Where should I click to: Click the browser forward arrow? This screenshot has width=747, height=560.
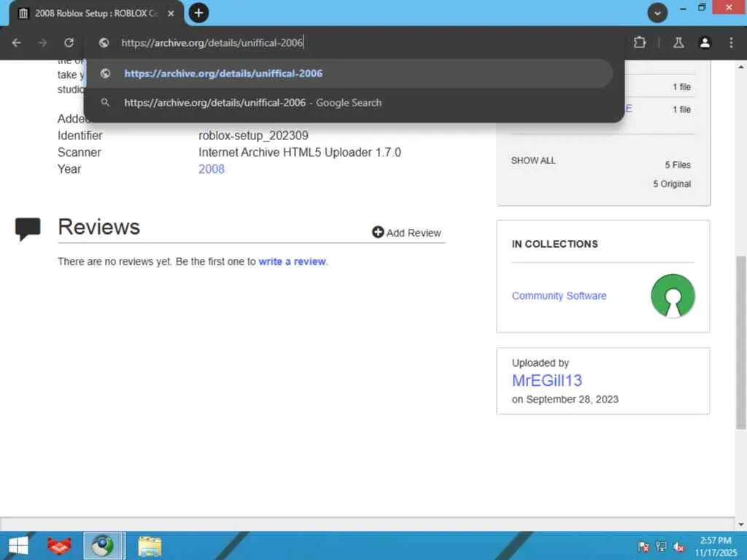click(x=42, y=43)
